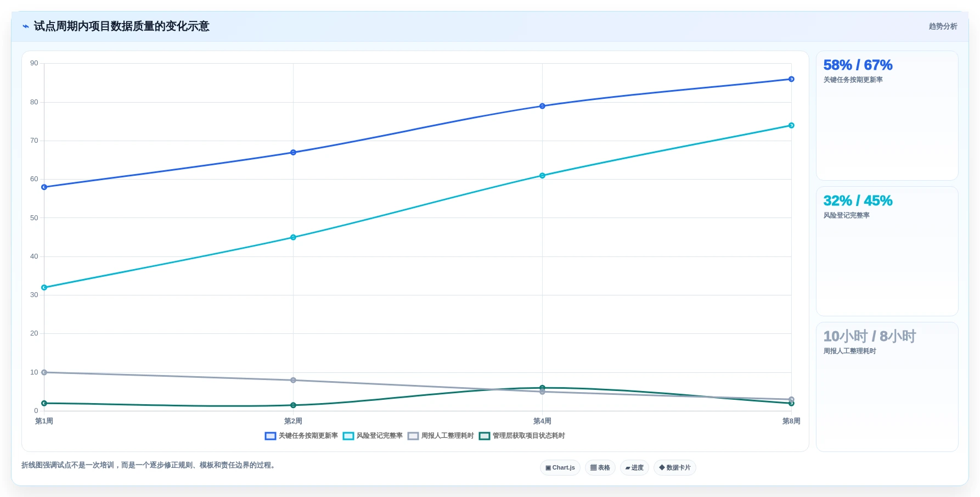The width and height of the screenshot is (980, 497).
Task: Click the 风险登记完整率 card label
Action: tap(846, 216)
